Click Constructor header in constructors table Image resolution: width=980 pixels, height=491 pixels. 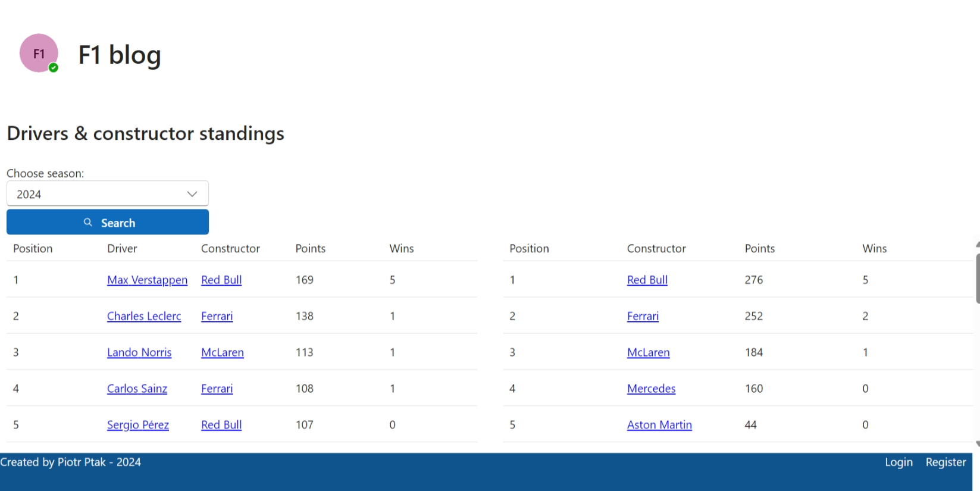click(656, 248)
